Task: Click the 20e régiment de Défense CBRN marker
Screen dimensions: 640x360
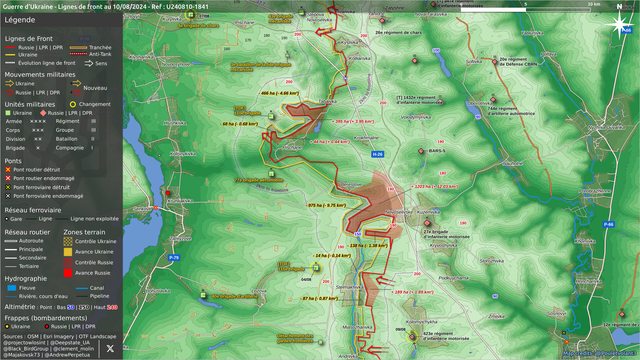Action: pyautogui.click(x=494, y=62)
